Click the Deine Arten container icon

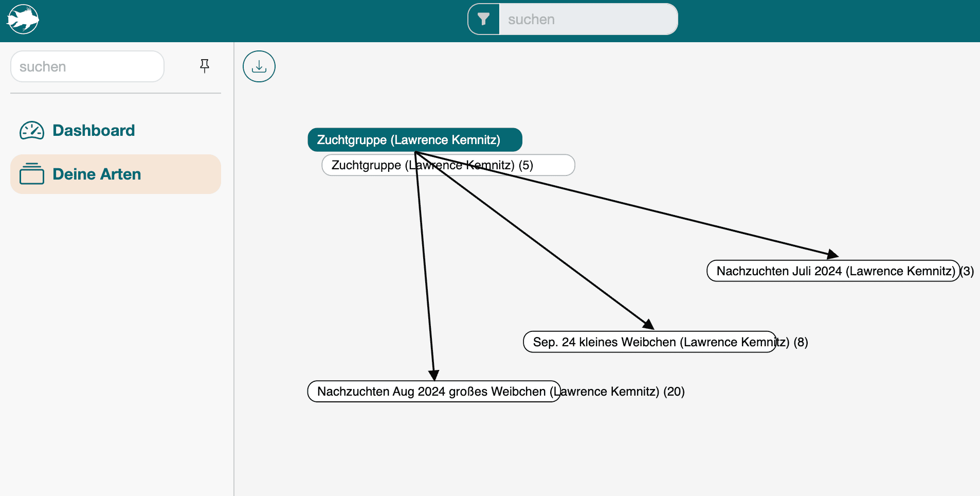pyautogui.click(x=32, y=174)
